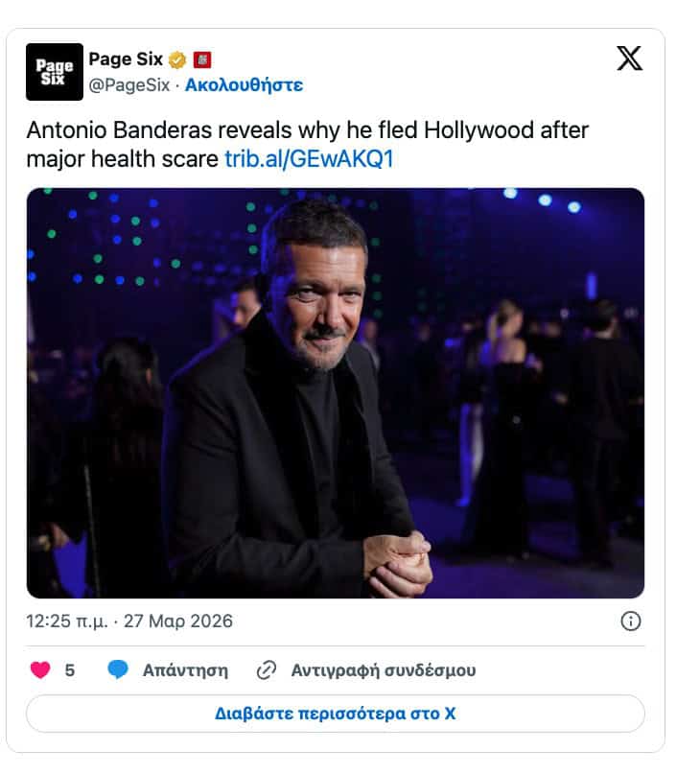The width and height of the screenshot is (700, 774).
Task: Click the Αντιγραφή συνδέσμου label
Action: pos(383,670)
